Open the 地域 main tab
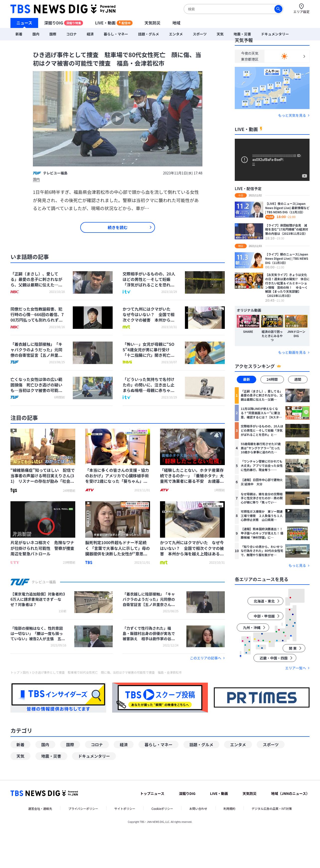The height and width of the screenshot is (868, 320). [x=176, y=23]
